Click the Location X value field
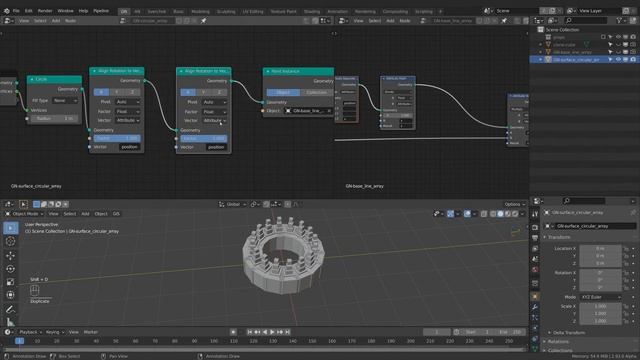This screenshot has height=360, width=640. pyautogui.click(x=600, y=249)
